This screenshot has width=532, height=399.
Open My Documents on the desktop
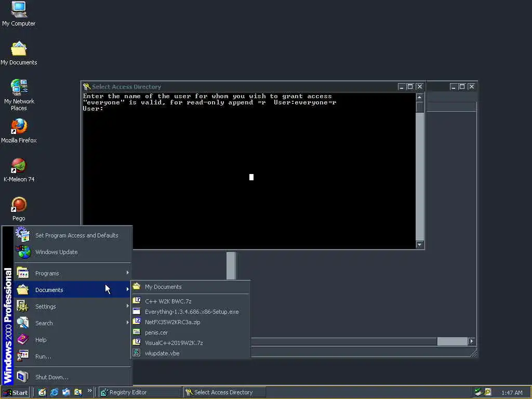click(x=19, y=54)
